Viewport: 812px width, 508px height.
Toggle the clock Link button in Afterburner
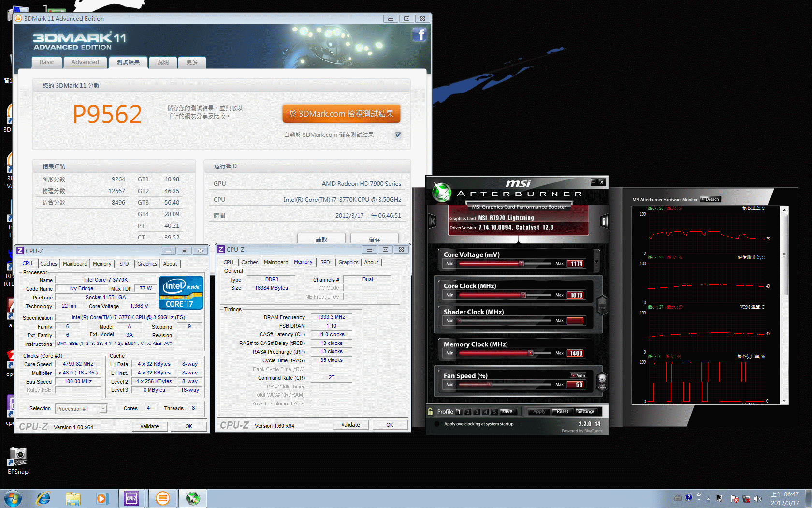(x=602, y=305)
